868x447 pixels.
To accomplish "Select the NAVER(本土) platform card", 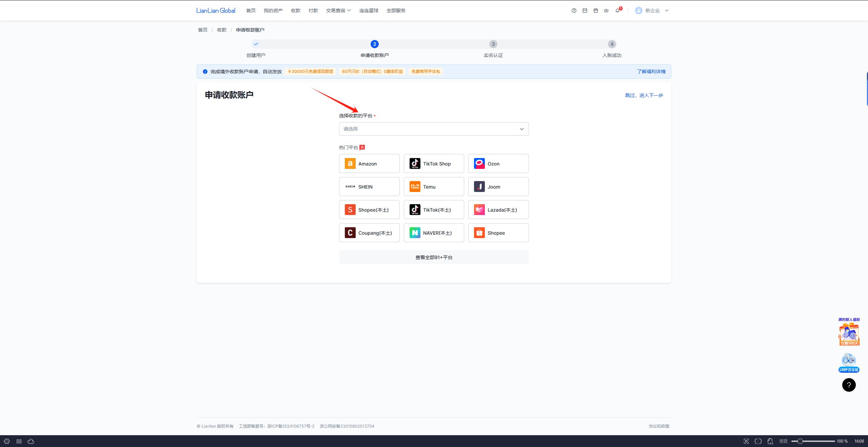I will point(434,233).
